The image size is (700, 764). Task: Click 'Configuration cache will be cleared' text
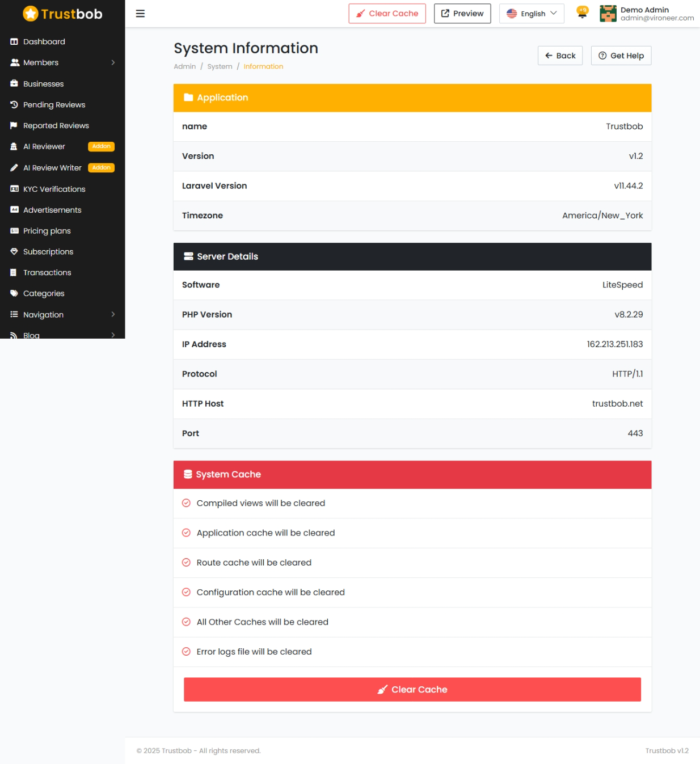(x=271, y=592)
